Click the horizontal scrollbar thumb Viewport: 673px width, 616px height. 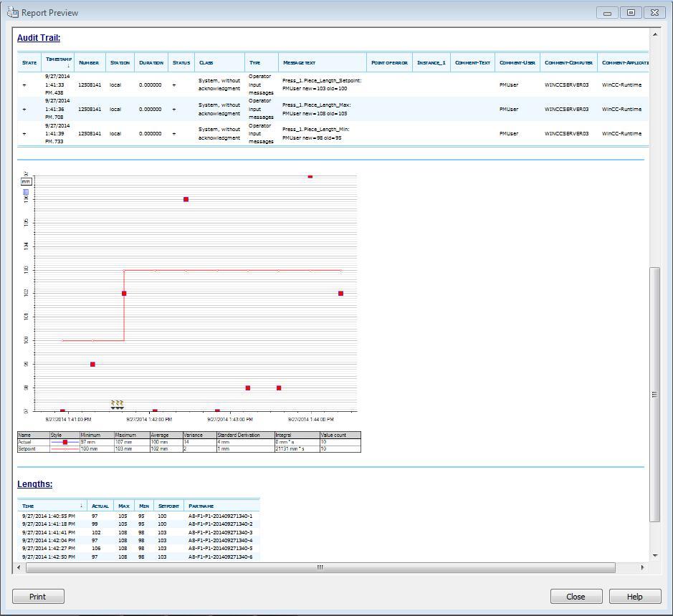[320, 567]
